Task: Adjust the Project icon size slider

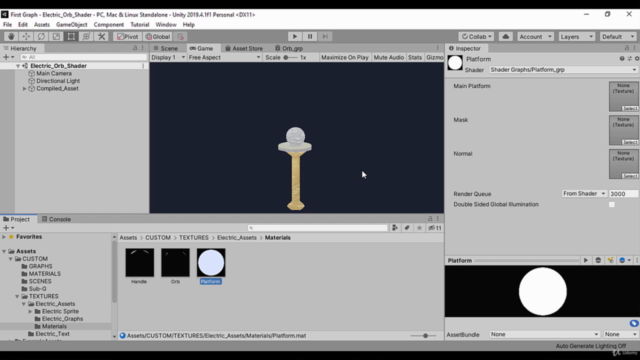Action: click(424, 336)
